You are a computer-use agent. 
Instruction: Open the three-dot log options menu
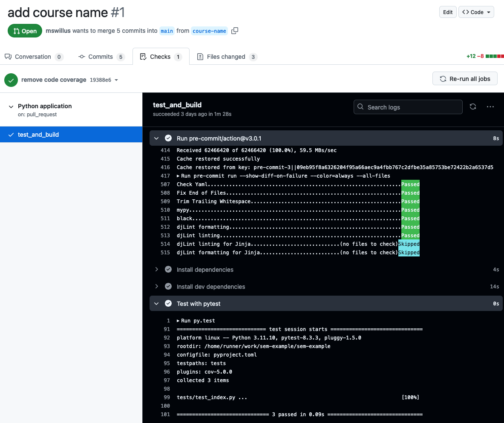click(x=490, y=107)
